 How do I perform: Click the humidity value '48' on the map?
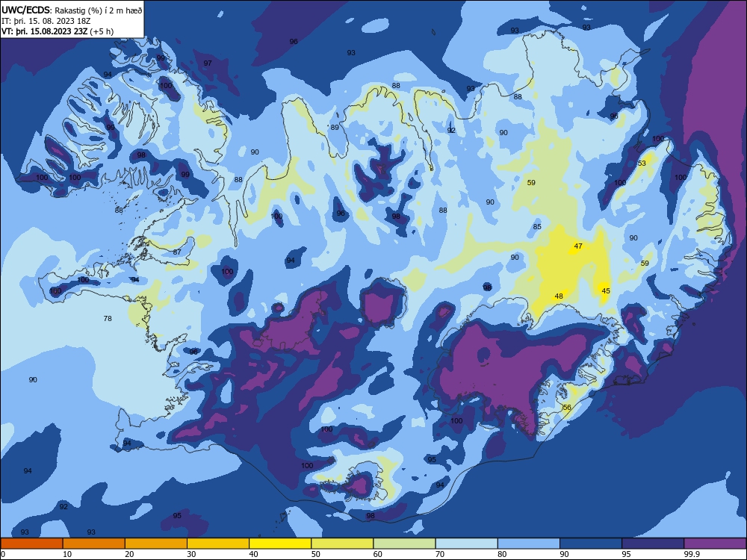click(x=559, y=296)
